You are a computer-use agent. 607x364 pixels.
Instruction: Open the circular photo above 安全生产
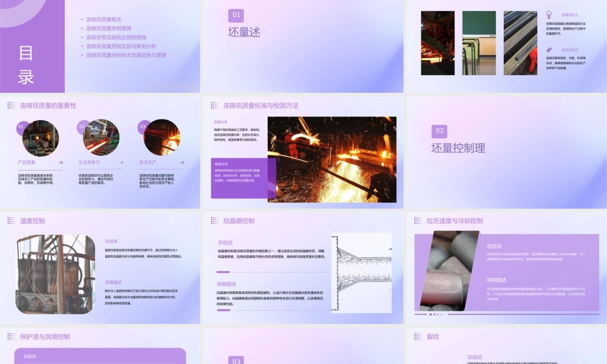[x=162, y=138]
